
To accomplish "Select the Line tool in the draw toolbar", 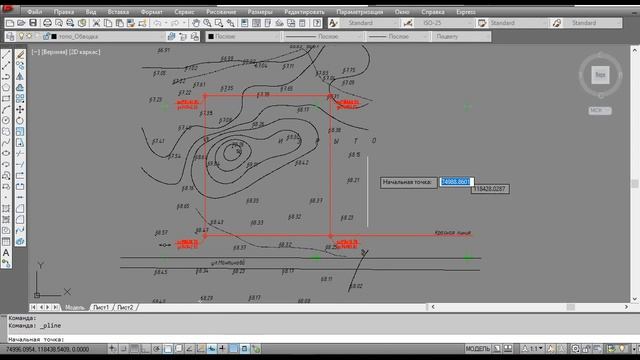I will pyautogui.click(x=6, y=54).
